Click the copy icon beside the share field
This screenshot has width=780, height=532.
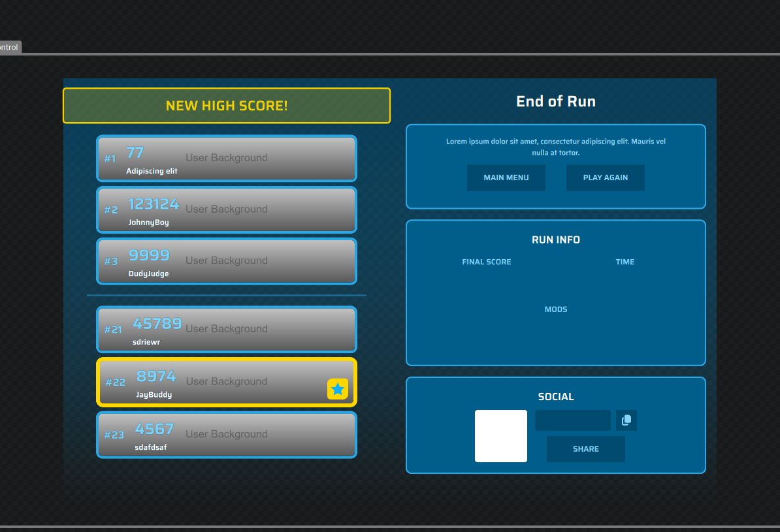[626, 420]
